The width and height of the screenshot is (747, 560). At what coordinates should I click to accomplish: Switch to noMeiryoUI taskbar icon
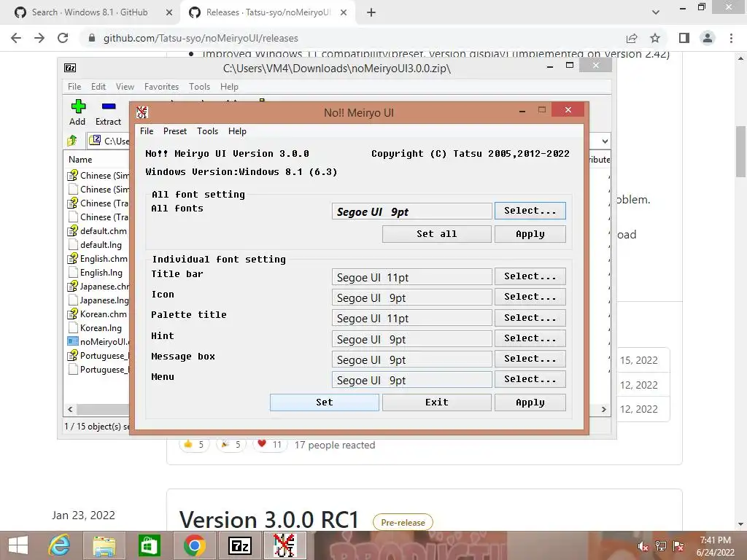click(285, 545)
